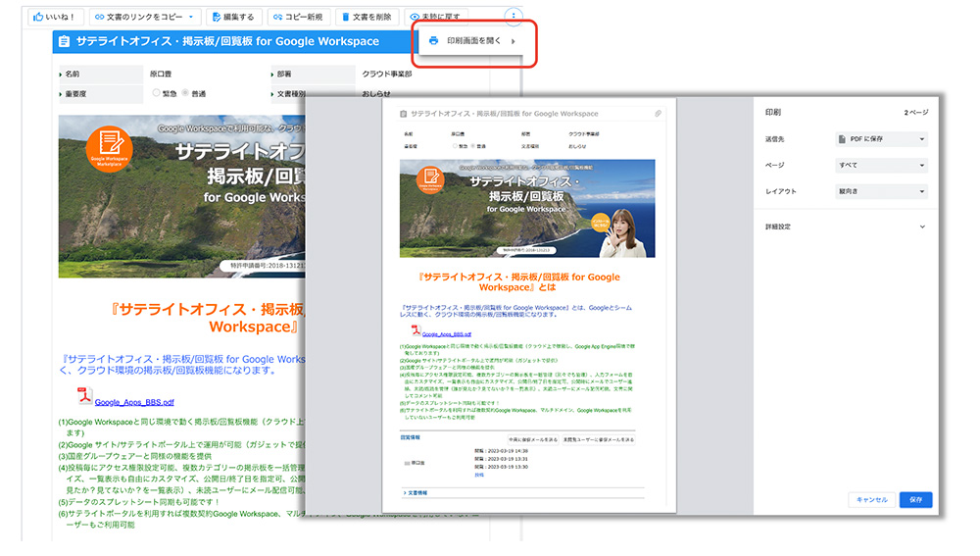Open the three-dot more options menu
980x556 pixels.
[x=514, y=16]
